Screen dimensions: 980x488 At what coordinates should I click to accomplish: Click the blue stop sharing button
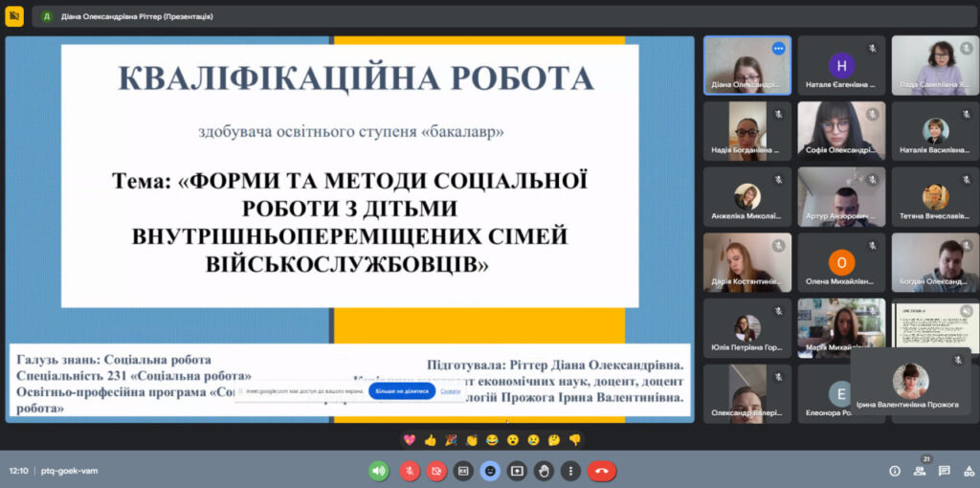pos(402,390)
